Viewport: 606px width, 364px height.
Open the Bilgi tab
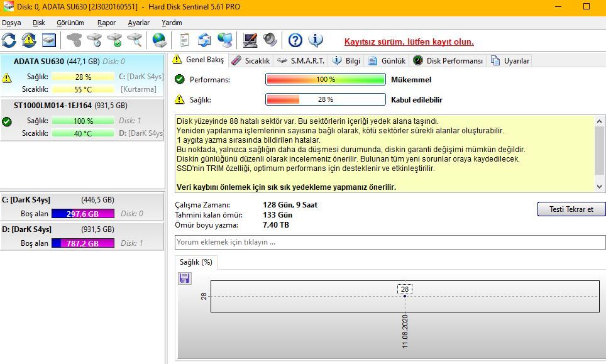click(346, 60)
